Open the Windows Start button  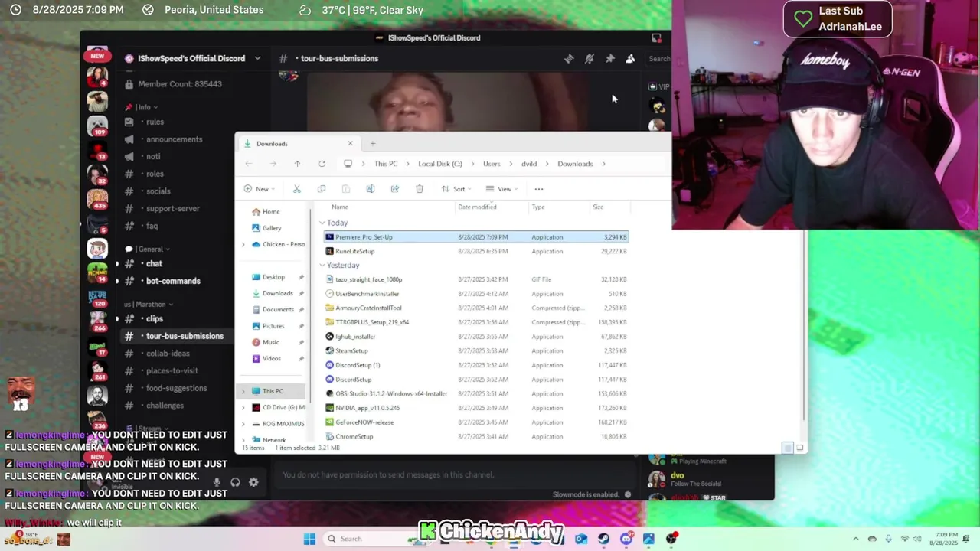309,539
